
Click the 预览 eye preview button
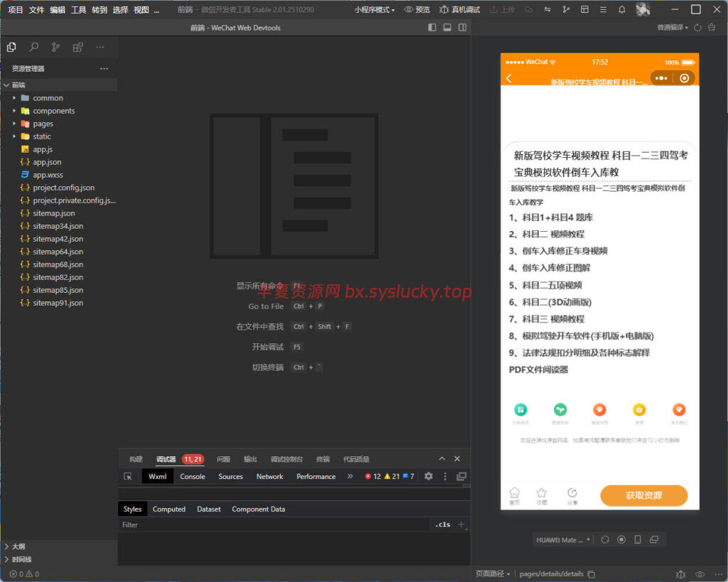coord(417,9)
